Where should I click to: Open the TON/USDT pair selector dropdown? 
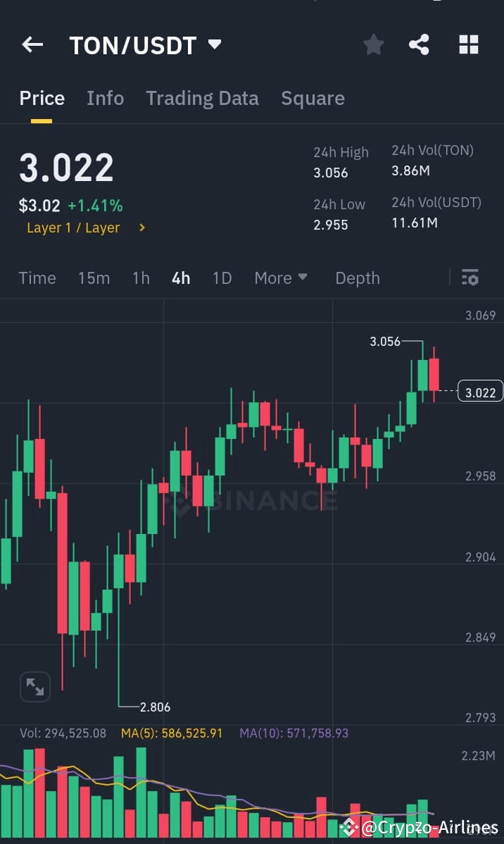(214, 44)
